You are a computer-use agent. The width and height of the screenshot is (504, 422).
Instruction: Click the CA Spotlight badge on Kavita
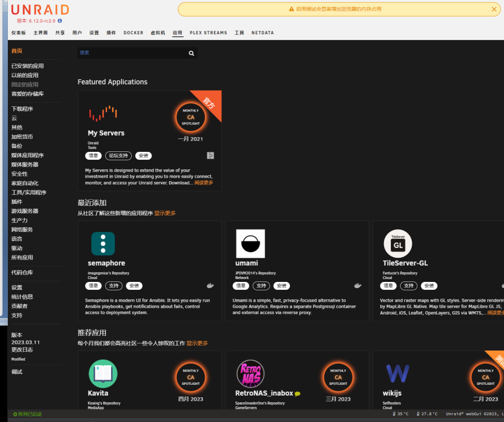pos(190,378)
